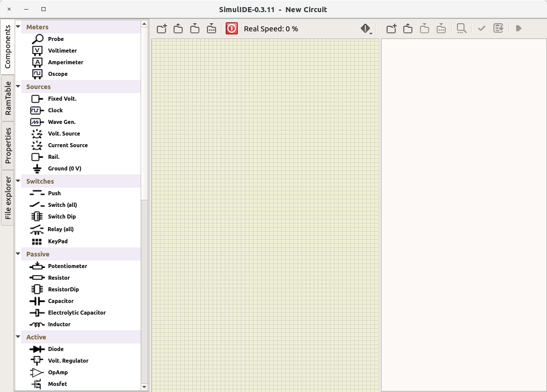Open file in editor toolbar

[x=408, y=29]
